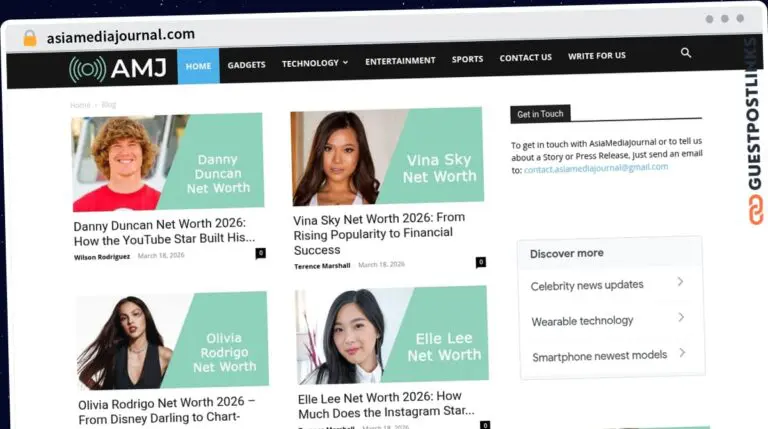Open the Write For Us page

597,56
